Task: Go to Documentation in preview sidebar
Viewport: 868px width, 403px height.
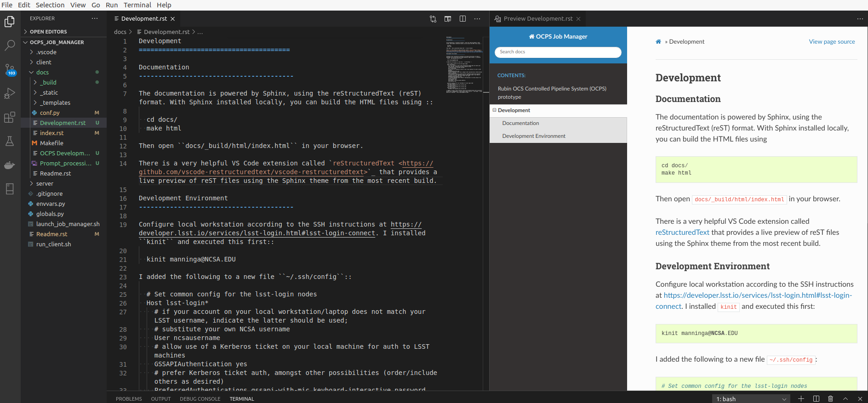Action: click(520, 123)
